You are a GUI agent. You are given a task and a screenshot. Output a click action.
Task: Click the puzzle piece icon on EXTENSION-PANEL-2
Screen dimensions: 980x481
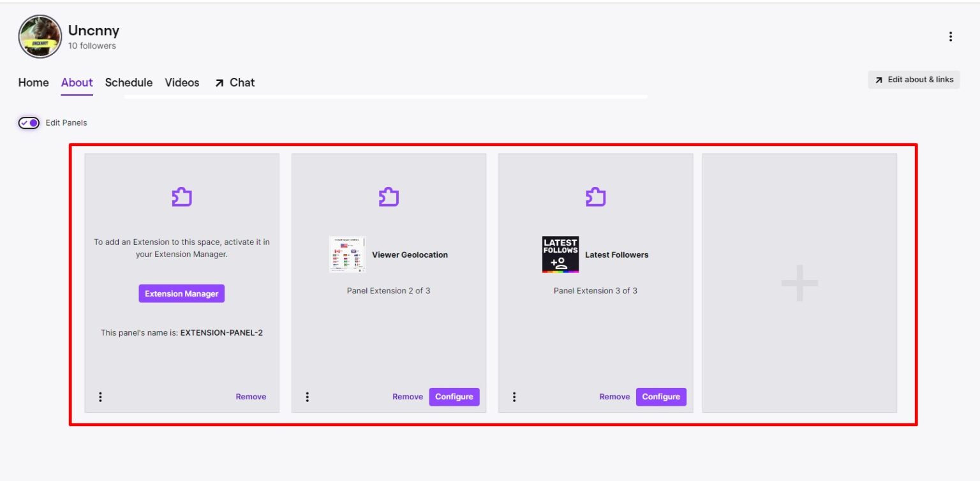point(181,196)
